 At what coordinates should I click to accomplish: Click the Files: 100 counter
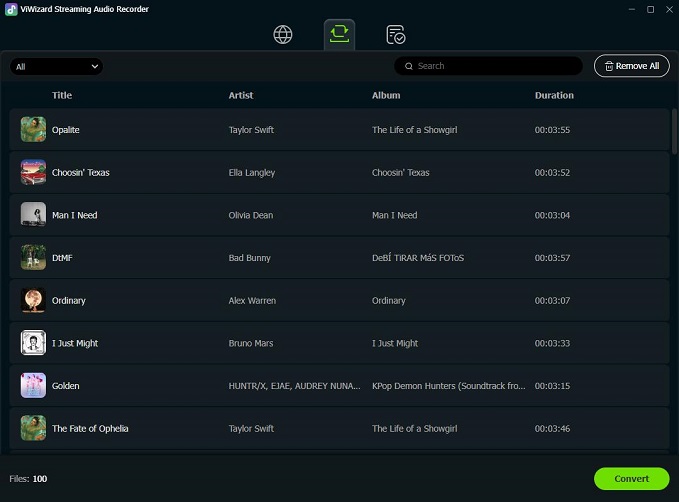(28, 479)
